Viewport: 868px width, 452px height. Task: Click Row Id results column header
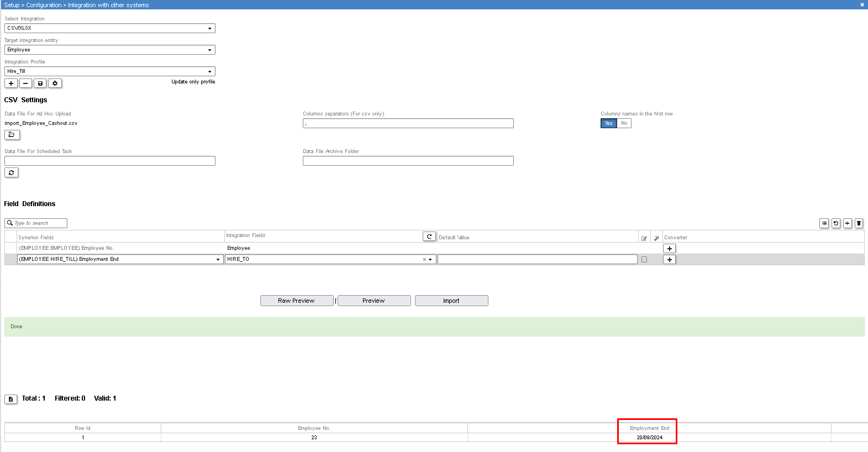83,428
